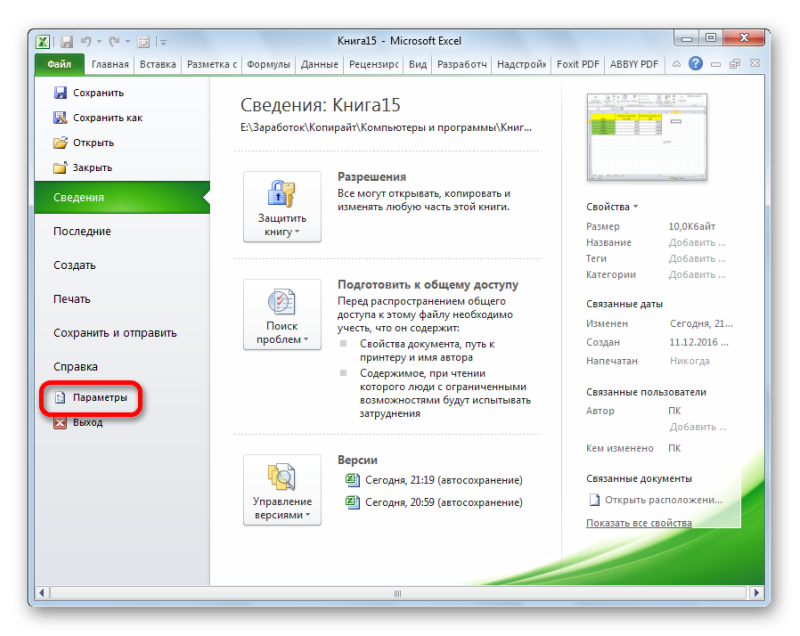
Task: Maximize the Excel window
Action: pyautogui.click(x=711, y=38)
